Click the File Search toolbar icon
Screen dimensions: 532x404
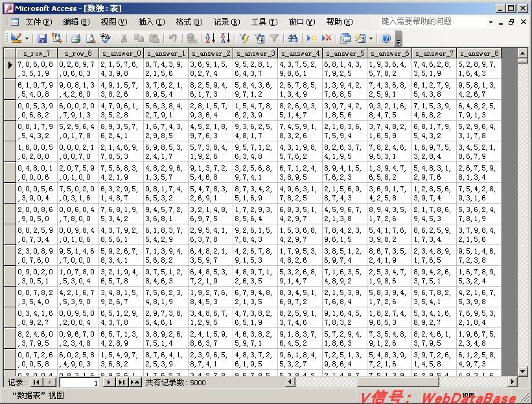pos(56,38)
